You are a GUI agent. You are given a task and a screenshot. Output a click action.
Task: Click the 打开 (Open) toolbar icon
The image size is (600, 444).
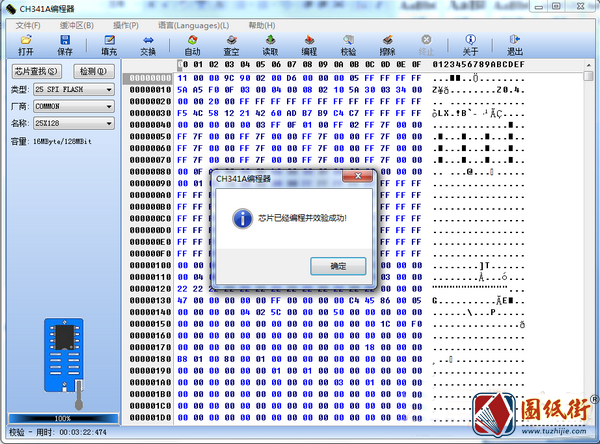[x=26, y=44]
